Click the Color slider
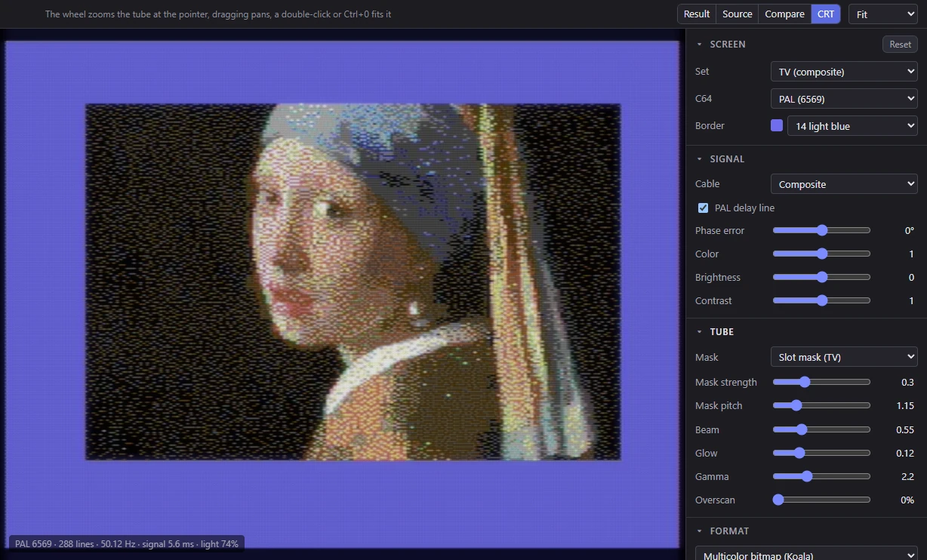This screenshot has height=560, width=927. [x=821, y=254]
